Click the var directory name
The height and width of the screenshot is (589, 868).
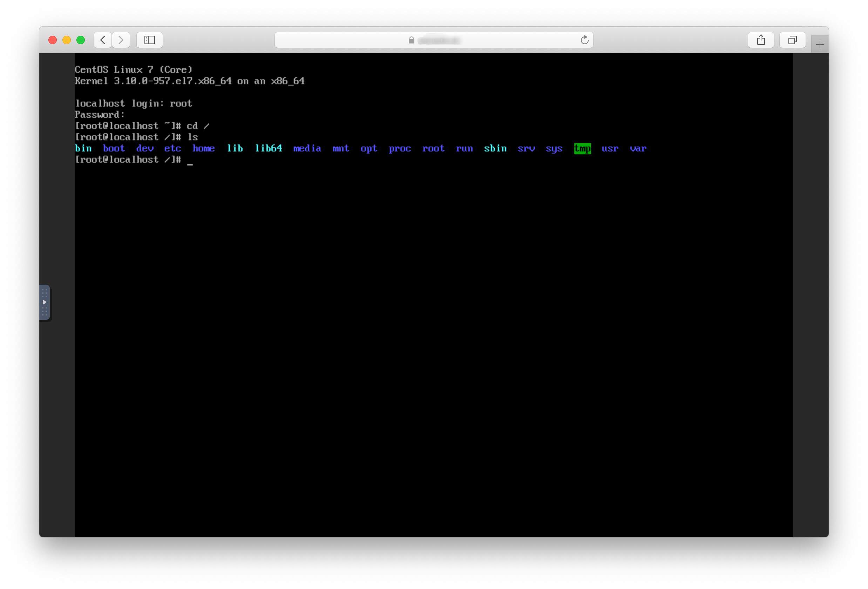(x=638, y=148)
